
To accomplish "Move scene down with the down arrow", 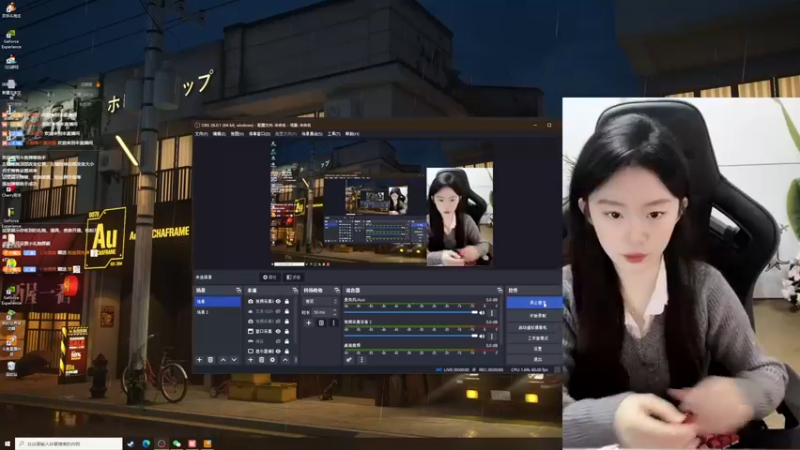I will point(234,360).
